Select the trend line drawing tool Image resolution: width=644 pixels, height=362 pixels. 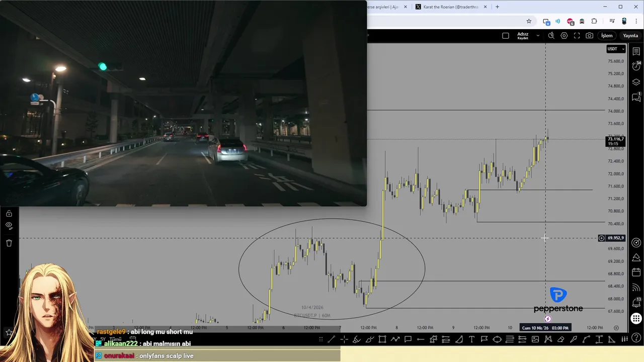[332, 339]
